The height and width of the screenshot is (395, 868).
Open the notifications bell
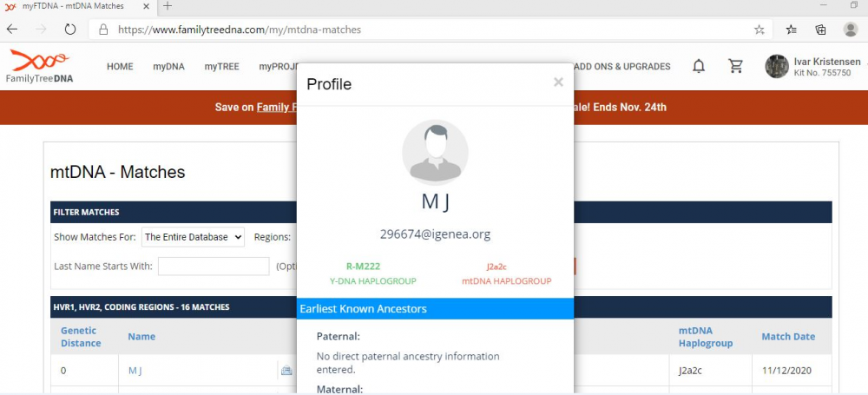[699, 67]
